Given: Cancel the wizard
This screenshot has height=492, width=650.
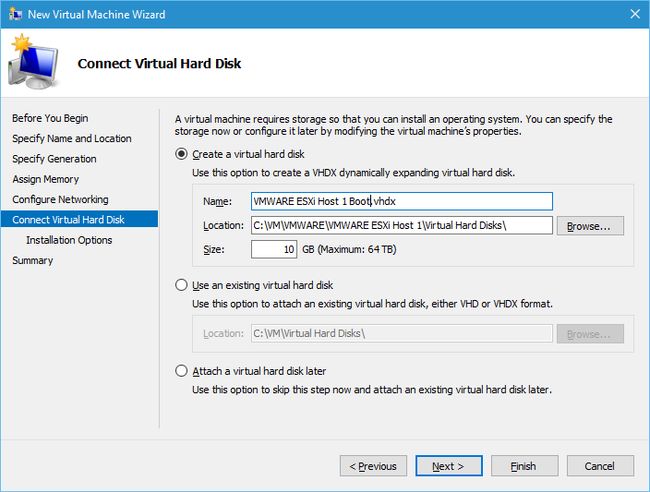Looking at the screenshot, I should pyautogui.click(x=600, y=466).
